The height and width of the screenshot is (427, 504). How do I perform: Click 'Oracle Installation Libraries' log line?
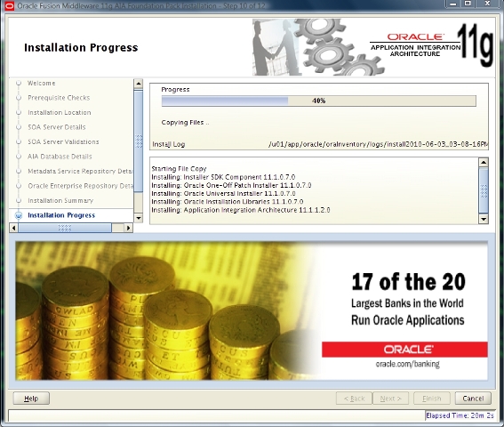[228, 202]
